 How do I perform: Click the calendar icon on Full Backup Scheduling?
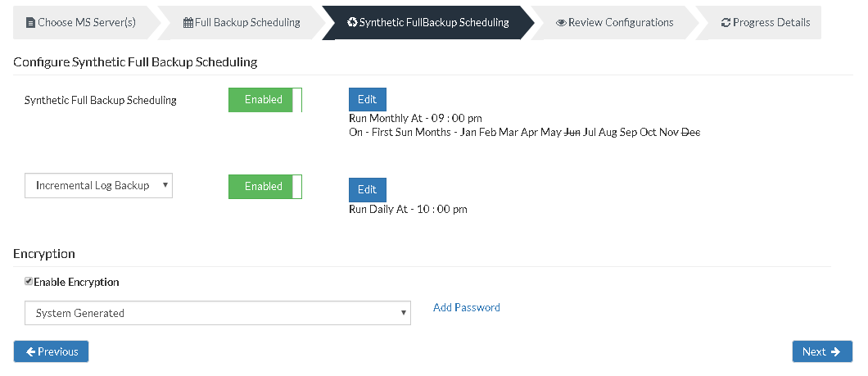coord(188,23)
